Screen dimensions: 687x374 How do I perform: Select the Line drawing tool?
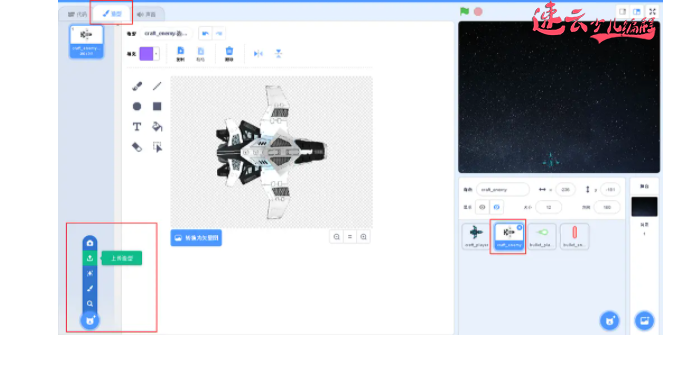click(157, 86)
